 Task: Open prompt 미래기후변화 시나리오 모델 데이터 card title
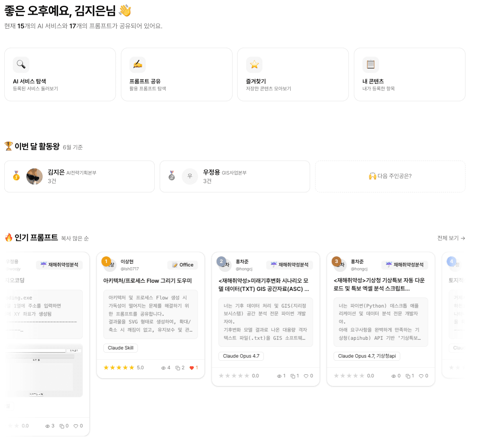(264, 285)
